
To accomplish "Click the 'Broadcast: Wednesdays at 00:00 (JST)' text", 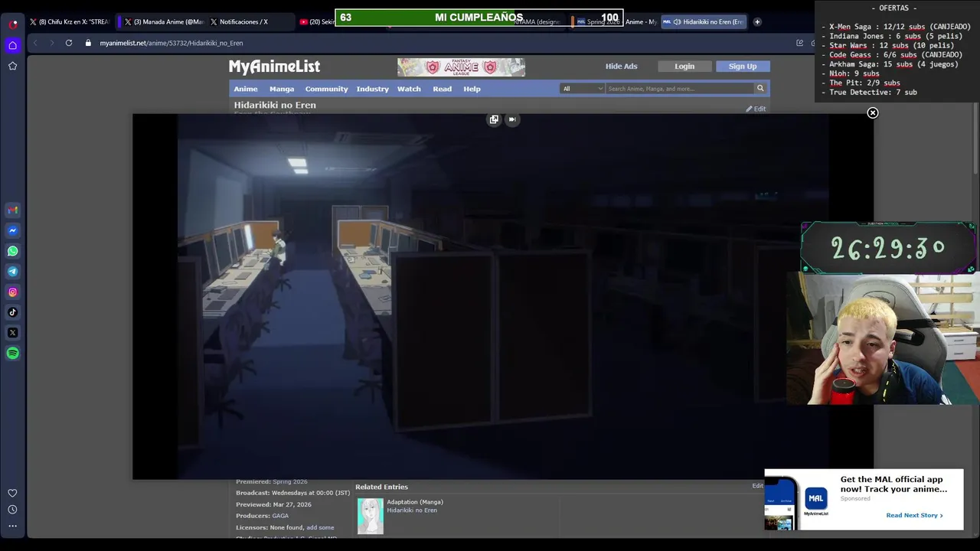I will tap(292, 493).
